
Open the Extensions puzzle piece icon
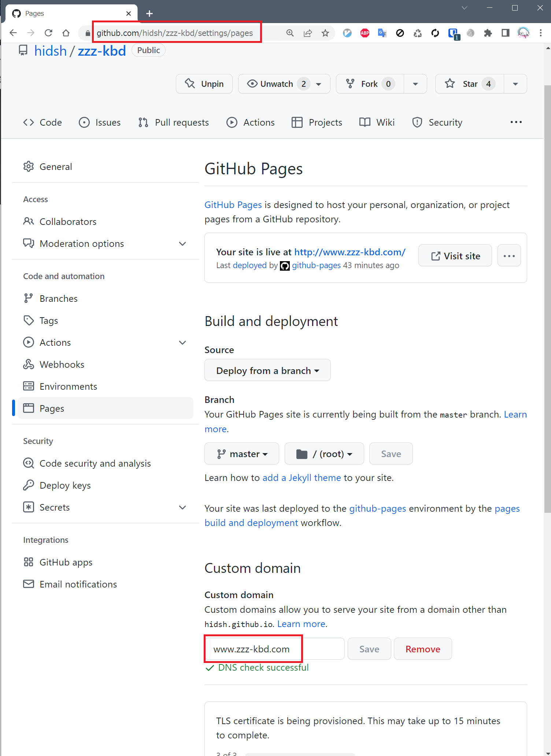[488, 33]
